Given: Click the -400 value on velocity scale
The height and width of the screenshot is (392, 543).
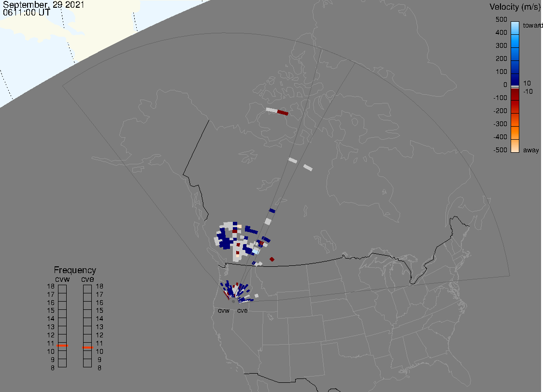Looking at the screenshot, I should [500, 137].
